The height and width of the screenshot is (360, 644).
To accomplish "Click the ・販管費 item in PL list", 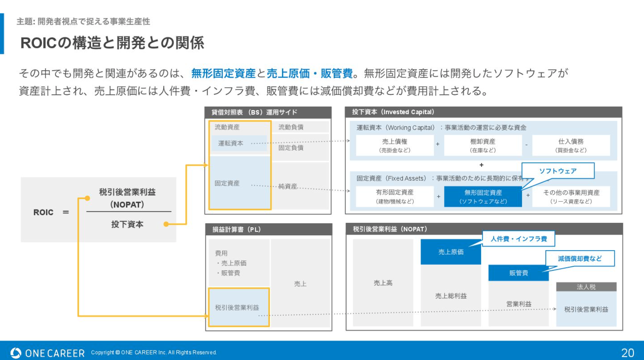I will pos(228,273).
